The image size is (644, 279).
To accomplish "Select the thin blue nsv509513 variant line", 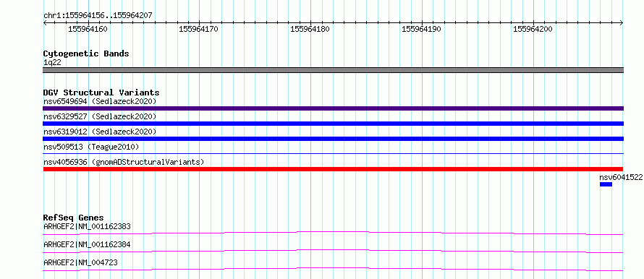I will (x=333, y=153).
